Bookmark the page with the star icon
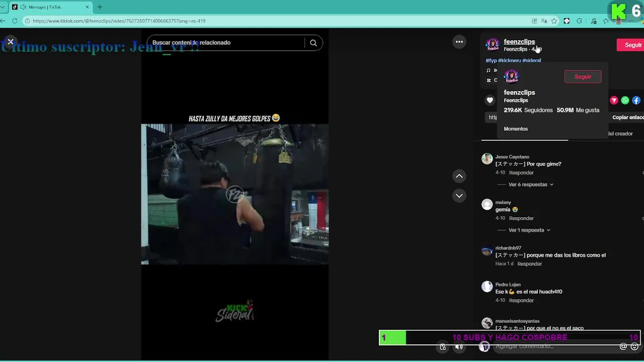644x362 pixels. tap(554, 21)
